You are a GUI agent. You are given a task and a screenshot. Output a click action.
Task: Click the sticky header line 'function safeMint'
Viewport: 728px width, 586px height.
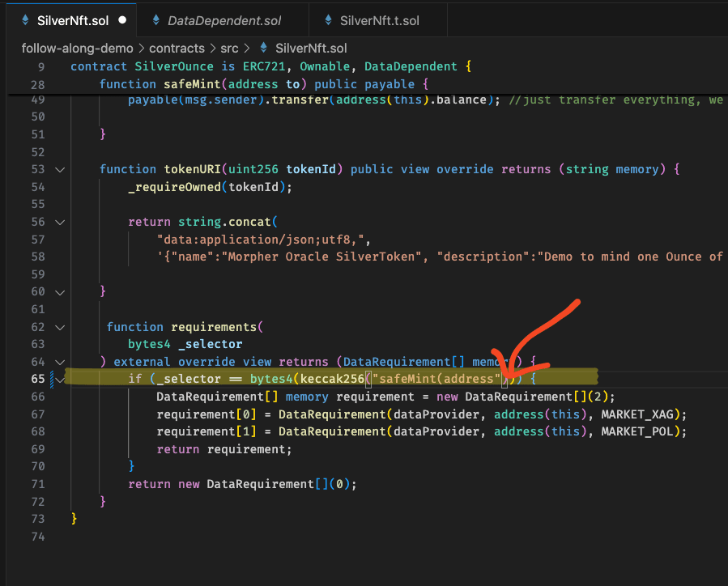(x=263, y=84)
